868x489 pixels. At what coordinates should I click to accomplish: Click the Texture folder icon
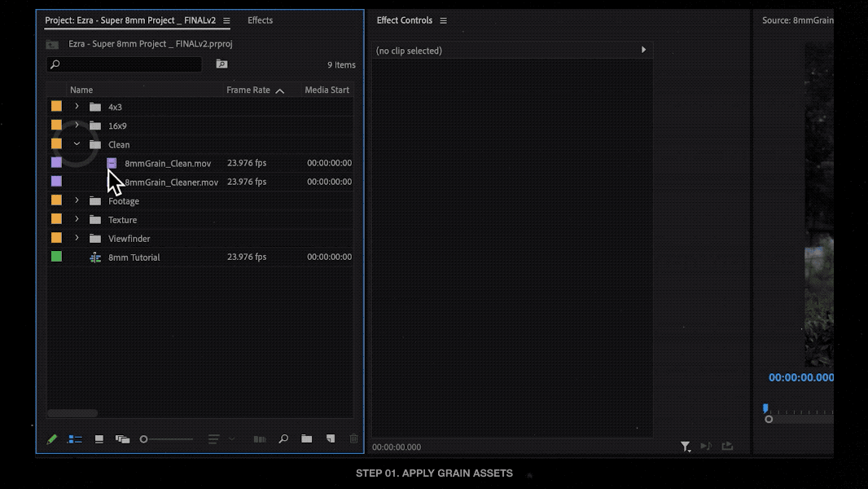(x=95, y=220)
